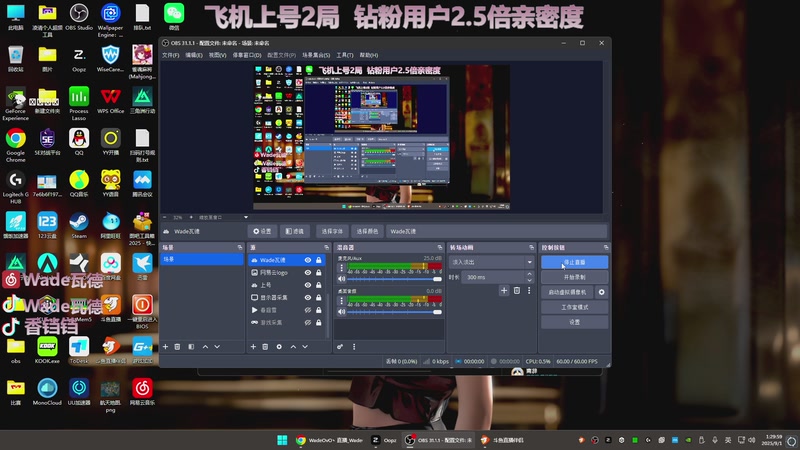Screen dimensions: 800x450
Task: Pop out the 控制按钮 dock panel
Action: coord(606,247)
